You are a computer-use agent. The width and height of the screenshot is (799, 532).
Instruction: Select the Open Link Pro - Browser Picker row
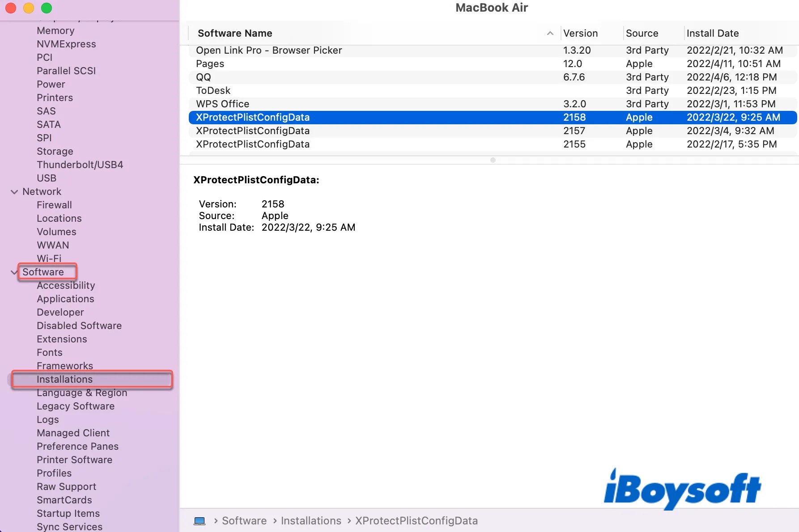point(493,51)
